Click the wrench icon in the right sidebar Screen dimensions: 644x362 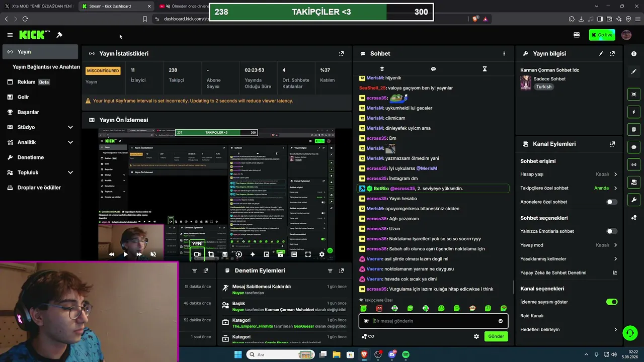coord(634,200)
